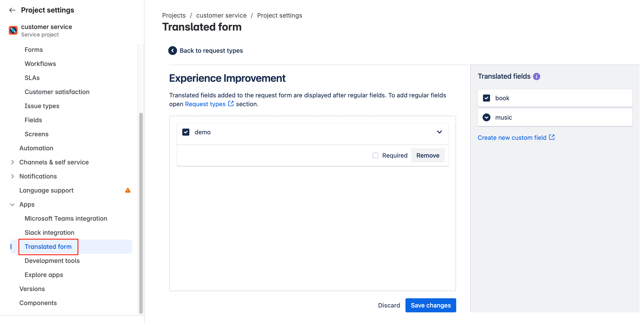Open Slack integration settings
The image size is (644, 324).
pos(49,232)
